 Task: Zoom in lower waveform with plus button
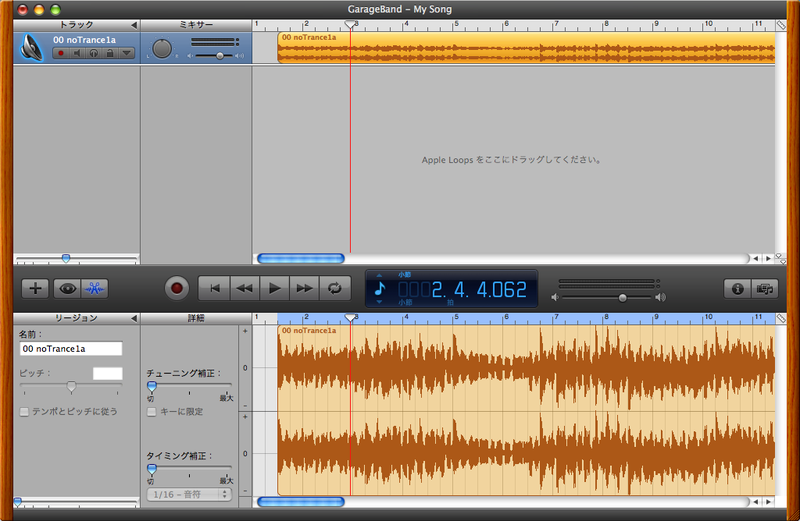245,417
